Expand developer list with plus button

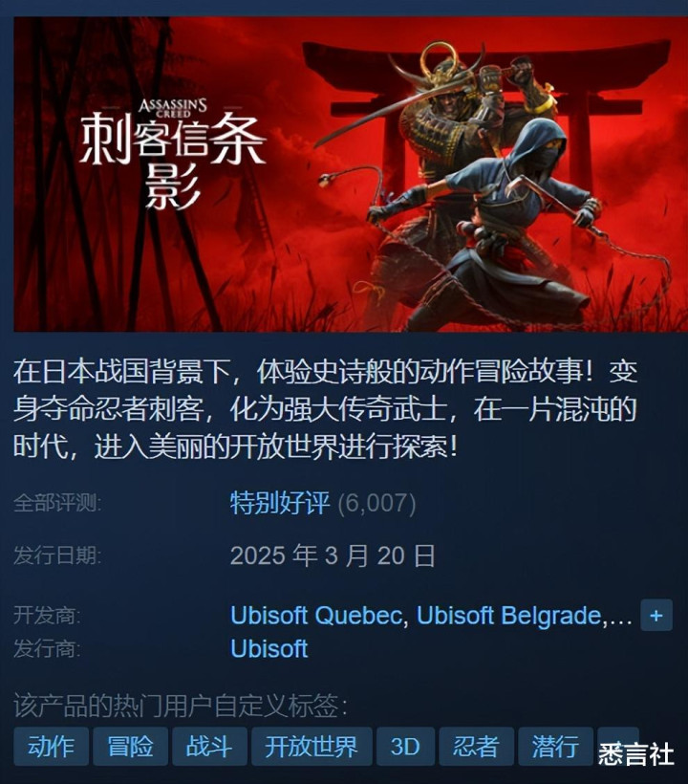coord(656,615)
